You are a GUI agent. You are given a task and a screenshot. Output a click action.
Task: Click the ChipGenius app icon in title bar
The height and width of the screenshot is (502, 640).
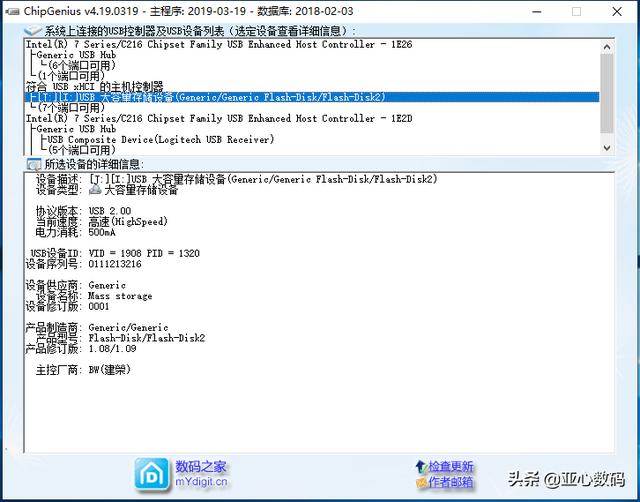pos(12,11)
